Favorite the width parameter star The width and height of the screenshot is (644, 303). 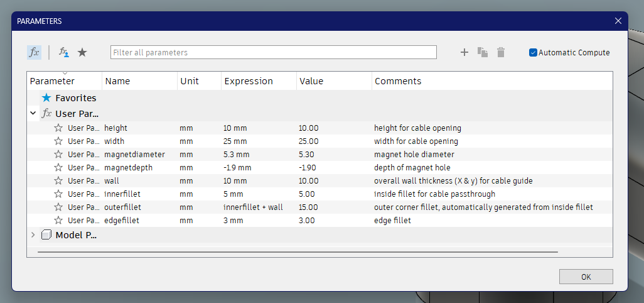pos(58,141)
